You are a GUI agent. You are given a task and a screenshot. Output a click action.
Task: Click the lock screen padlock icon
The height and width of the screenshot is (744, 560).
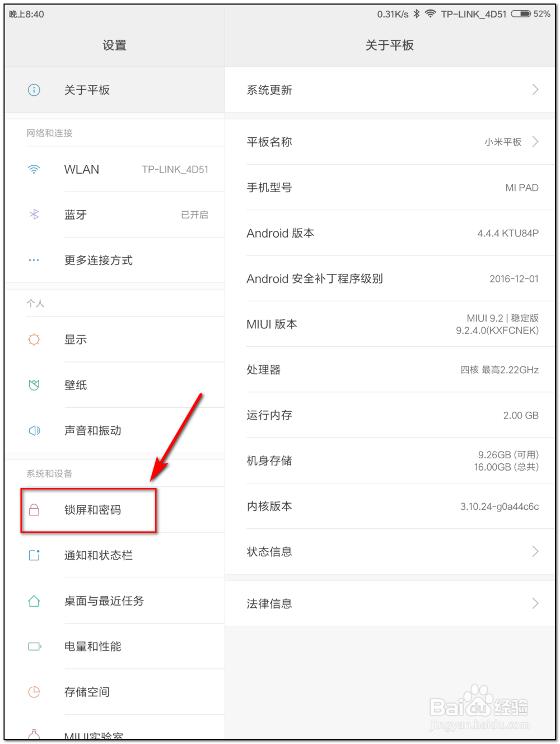[34, 510]
